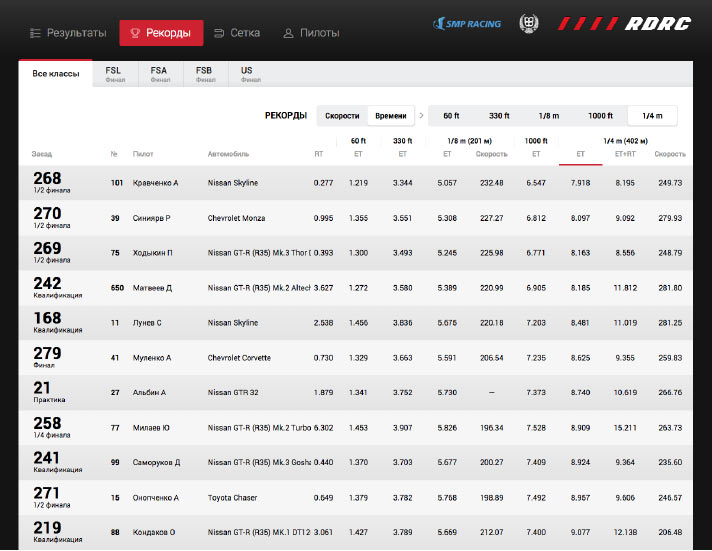Click the bracket icon beside Сетка

pos(219,33)
